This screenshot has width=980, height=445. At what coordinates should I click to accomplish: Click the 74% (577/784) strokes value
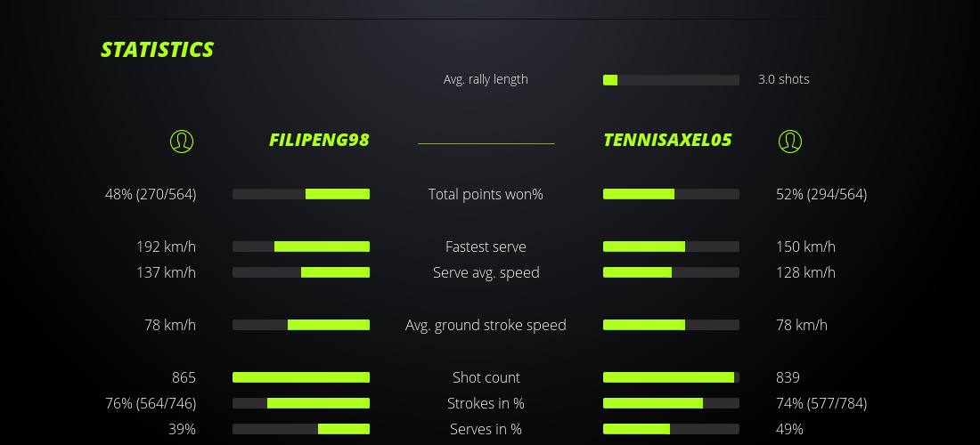click(x=821, y=403)
